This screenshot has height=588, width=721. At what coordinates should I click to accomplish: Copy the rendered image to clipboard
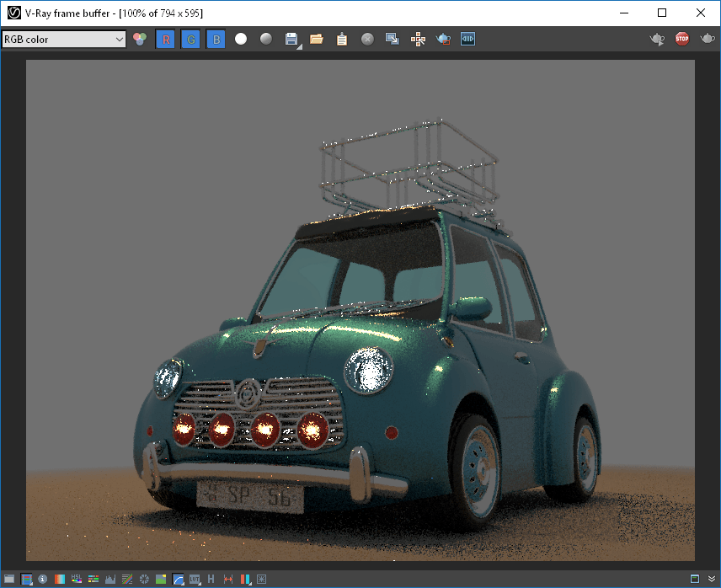point(342,38)
